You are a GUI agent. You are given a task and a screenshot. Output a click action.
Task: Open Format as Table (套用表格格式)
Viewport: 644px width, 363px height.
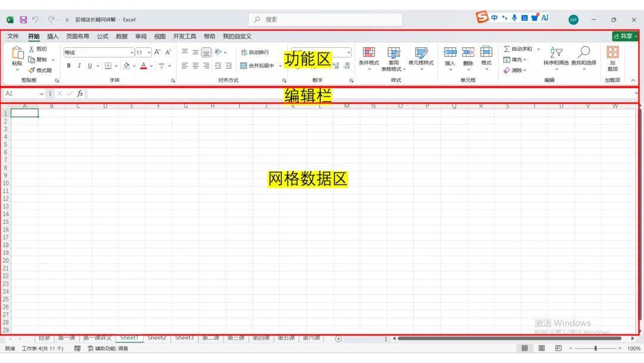click(x=394, y=59)
